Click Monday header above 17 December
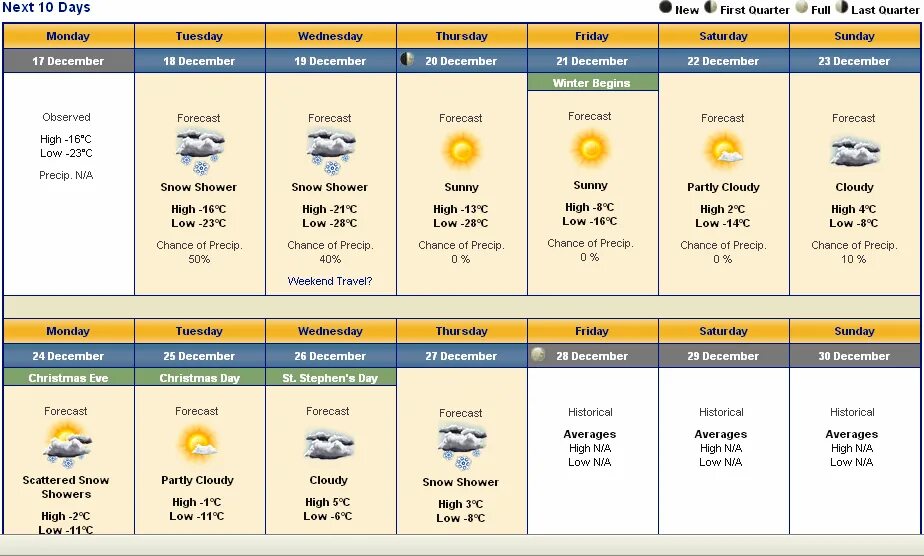This screenshot has width=924, height=556. click(x=68, y=36)
